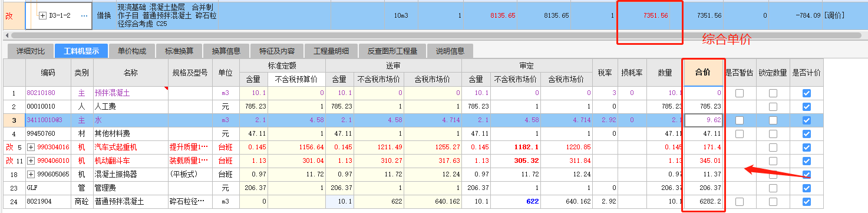Open the 单价构成 tab

point(132,51)
